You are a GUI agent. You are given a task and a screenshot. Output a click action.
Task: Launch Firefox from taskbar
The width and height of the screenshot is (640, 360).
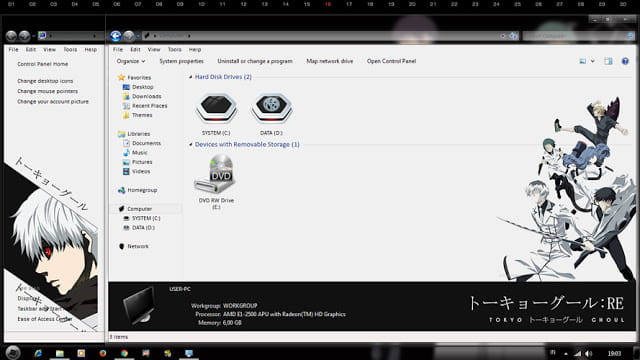(102, 353)
